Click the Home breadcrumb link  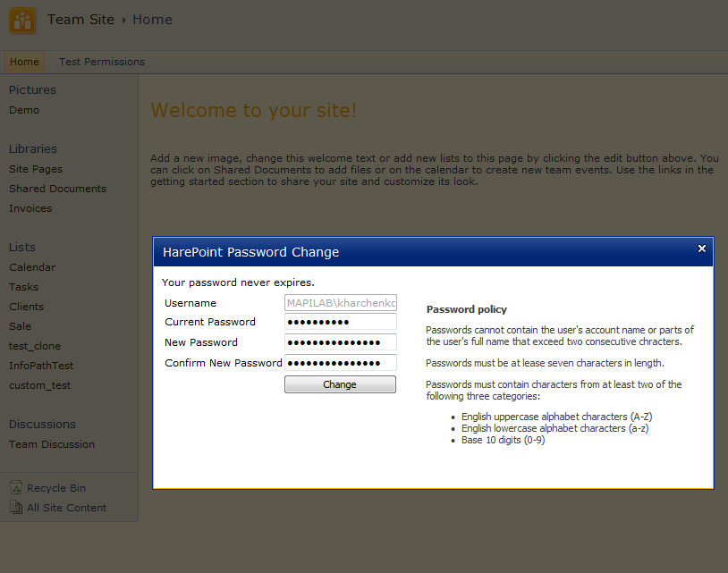click(152, 20)
